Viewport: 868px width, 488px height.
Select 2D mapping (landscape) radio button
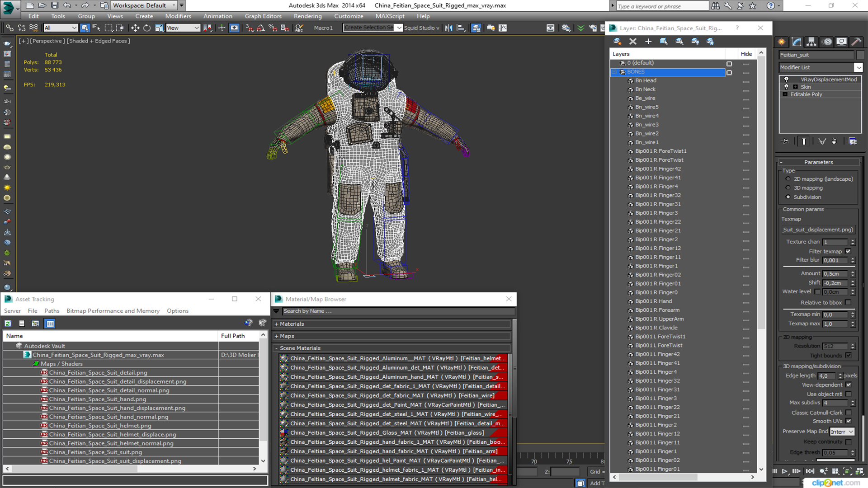point(788,179)
